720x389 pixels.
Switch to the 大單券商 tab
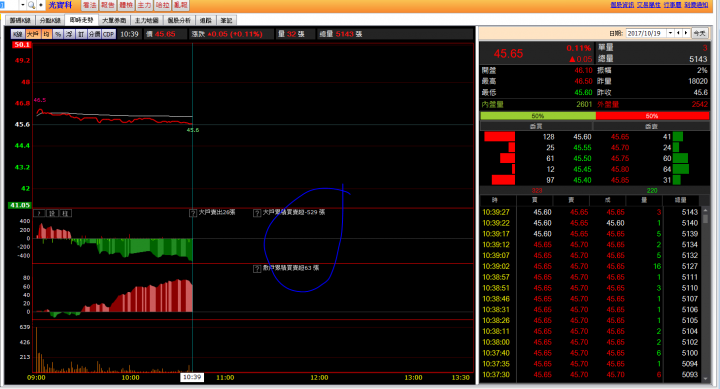pyautogui.click(x=114, y=20)
